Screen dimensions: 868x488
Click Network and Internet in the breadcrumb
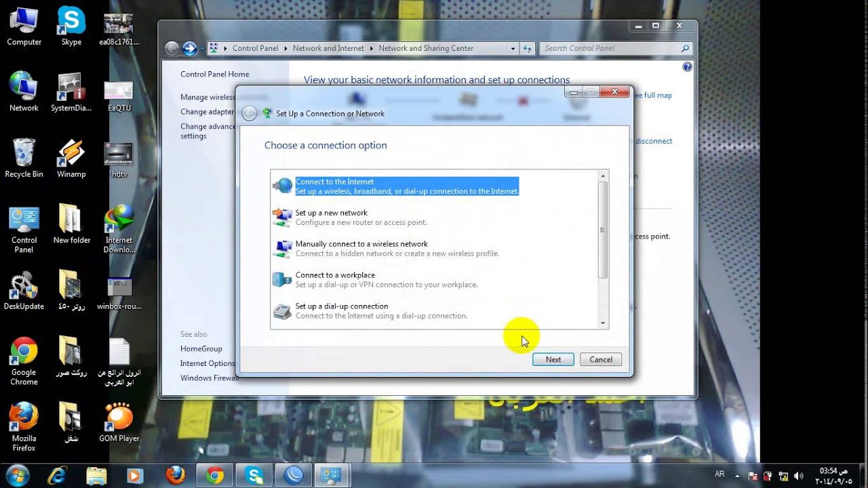328,48
